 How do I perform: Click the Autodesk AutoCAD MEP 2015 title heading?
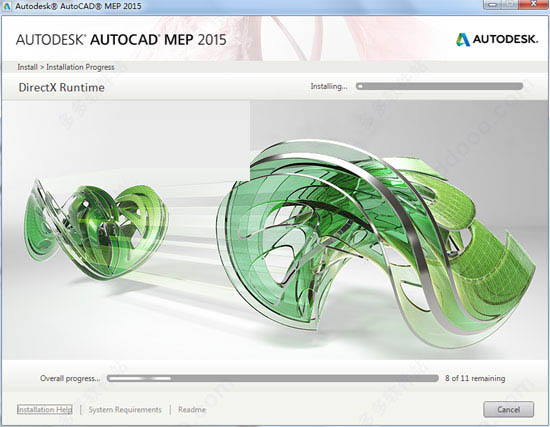pos(121,40)
